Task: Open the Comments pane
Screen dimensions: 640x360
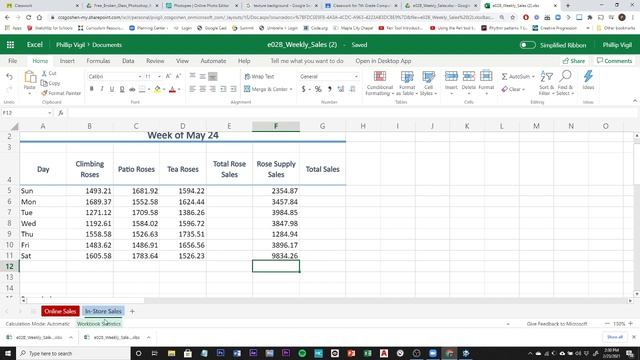Action: tap(614, 61)
